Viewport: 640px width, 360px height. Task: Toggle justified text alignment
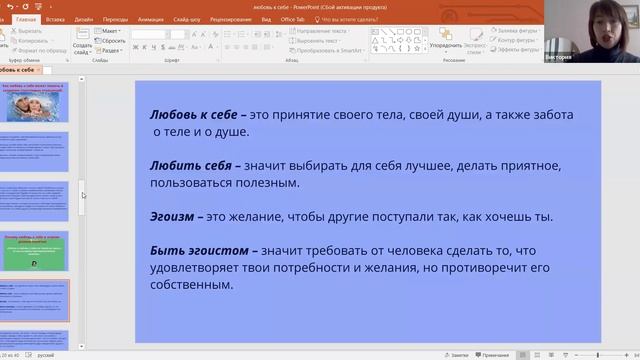click(255, 47)
